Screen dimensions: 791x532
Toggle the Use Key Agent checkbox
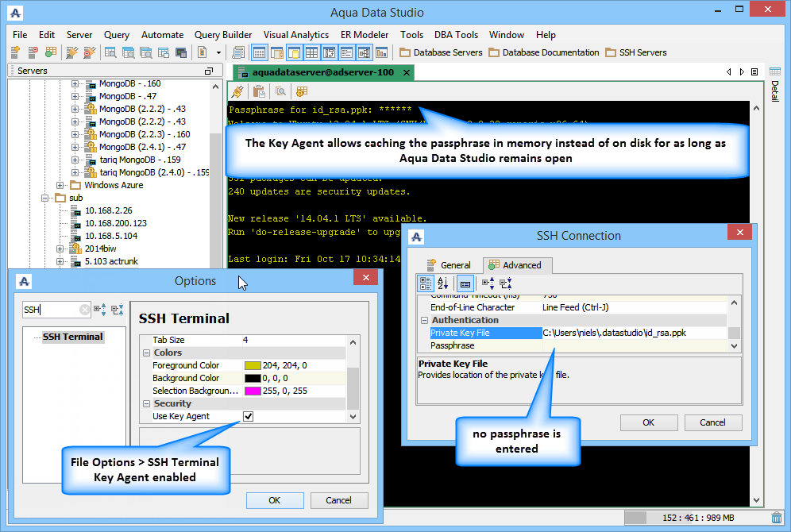[248, 416]
